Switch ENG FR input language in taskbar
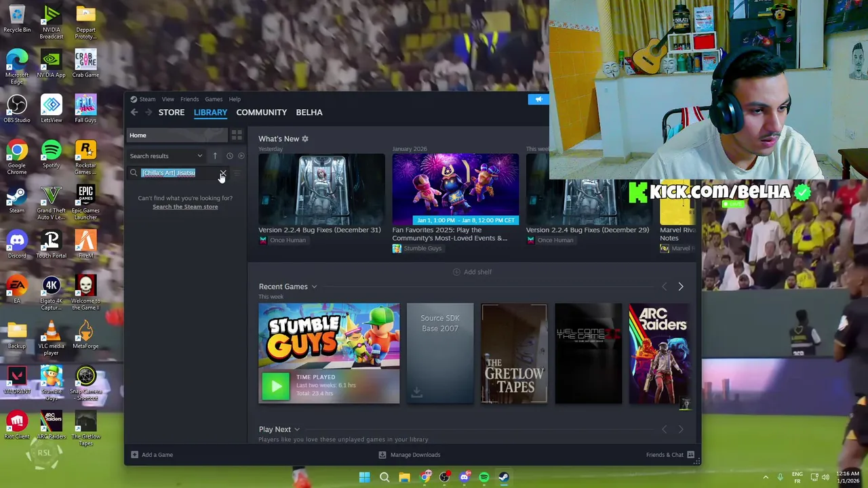Viewport: 868px width, 488px height. 797,477
